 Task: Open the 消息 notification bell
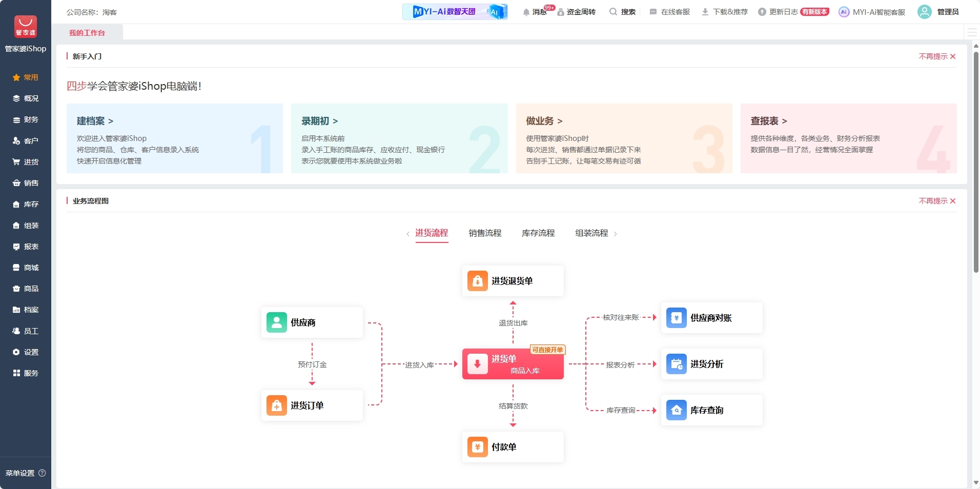click(x=526, y=12)
